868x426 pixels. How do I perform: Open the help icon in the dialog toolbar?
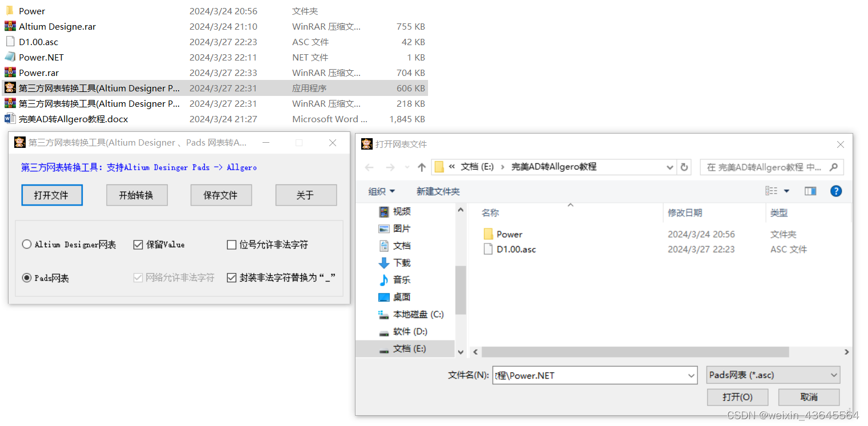835,191
